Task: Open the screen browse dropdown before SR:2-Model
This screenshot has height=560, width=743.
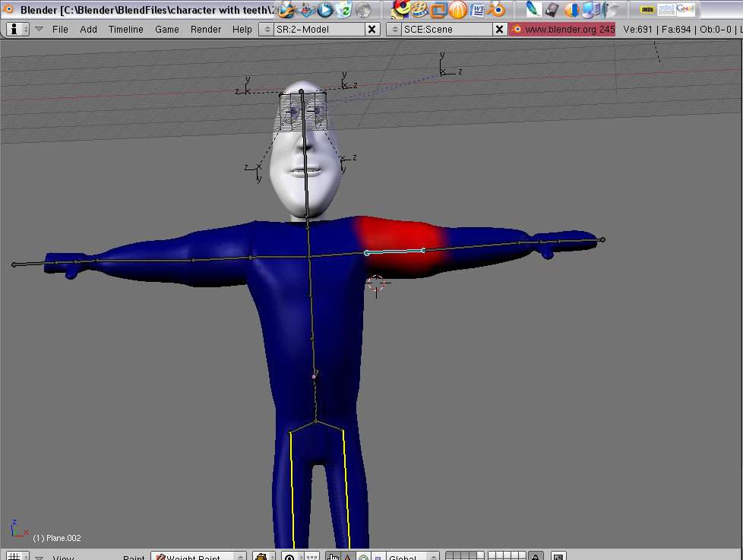Action: tap(267, 30)
